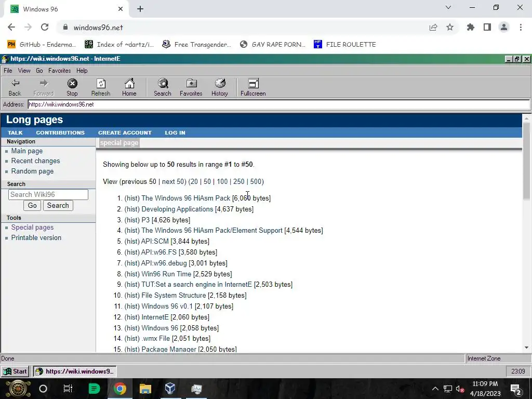Image resolution: width=532 pixels, height=399 pixels.
Task: Open Chrome side panel icon
Action: pos(487,28)
